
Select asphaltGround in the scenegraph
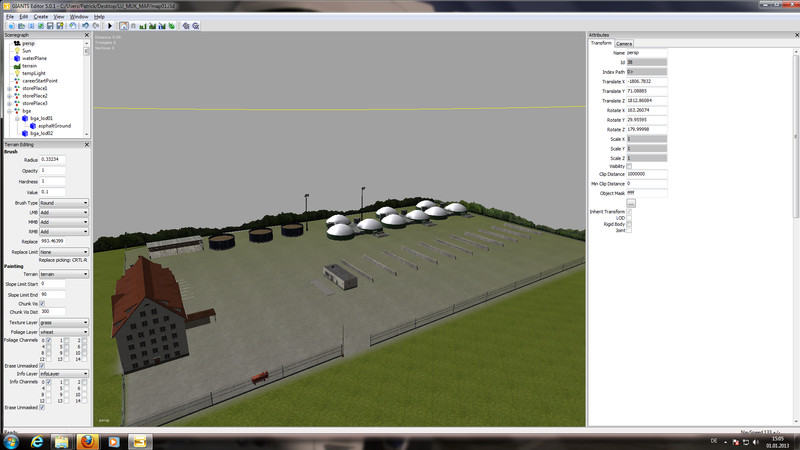pyautogui.click(x=54, y=126)
